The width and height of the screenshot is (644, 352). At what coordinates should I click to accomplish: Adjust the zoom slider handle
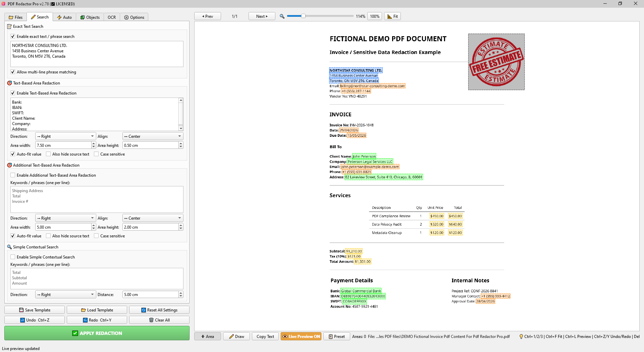304,16
